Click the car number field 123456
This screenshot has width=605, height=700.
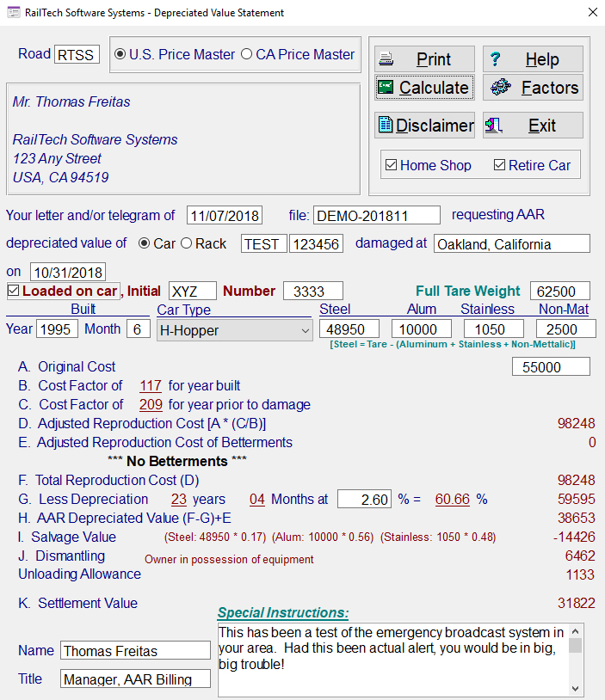click(x=316, y=243)
